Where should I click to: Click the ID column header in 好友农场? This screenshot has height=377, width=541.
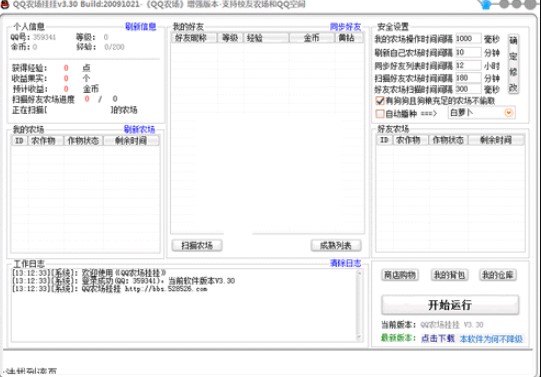(384, 140)
